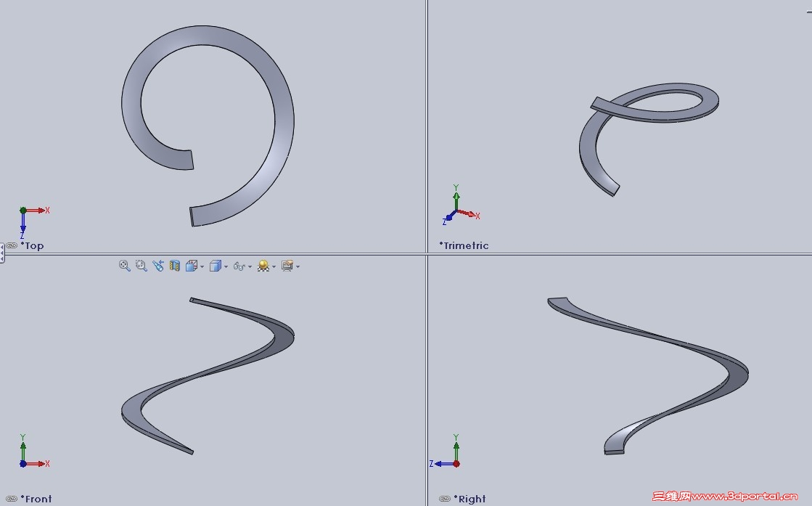Click the X axis of Front view triad

point(37,464)
